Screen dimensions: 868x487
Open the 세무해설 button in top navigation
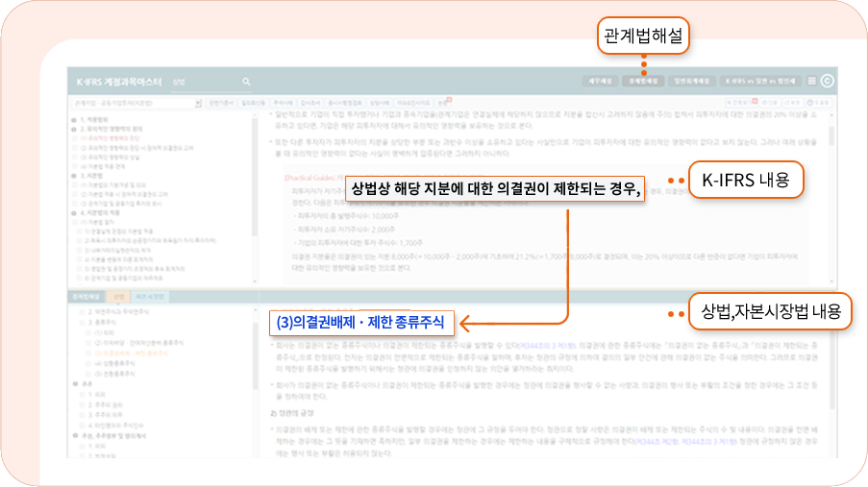[598, 83]
